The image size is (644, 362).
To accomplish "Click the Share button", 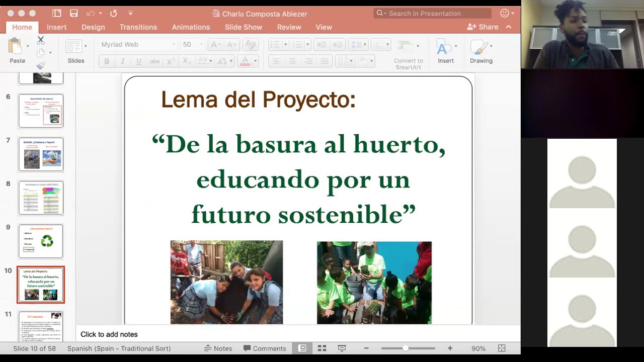I will [483, 27].
